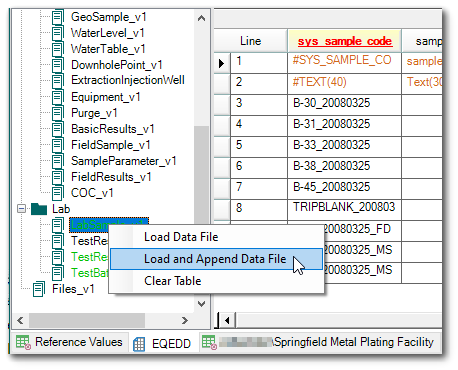458x370 pixels.
Task: Choose Clear Table from context menu
Action: 217,281
